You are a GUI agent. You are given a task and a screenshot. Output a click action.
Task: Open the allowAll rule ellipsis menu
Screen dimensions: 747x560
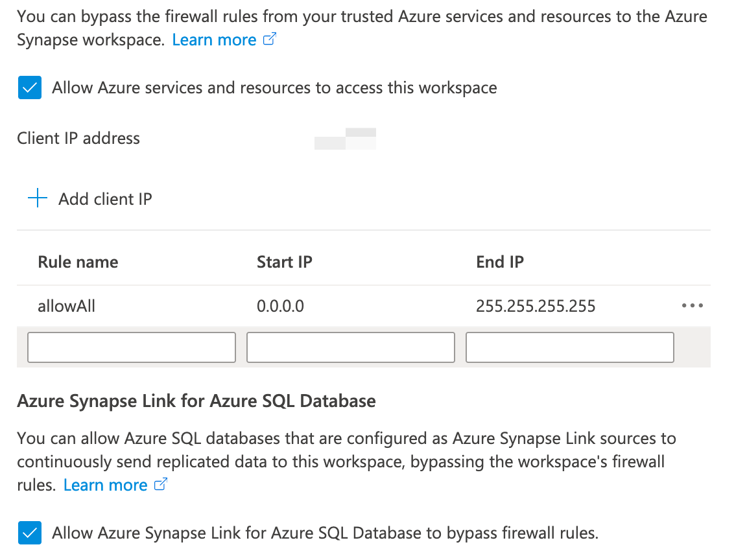point(692,305)
